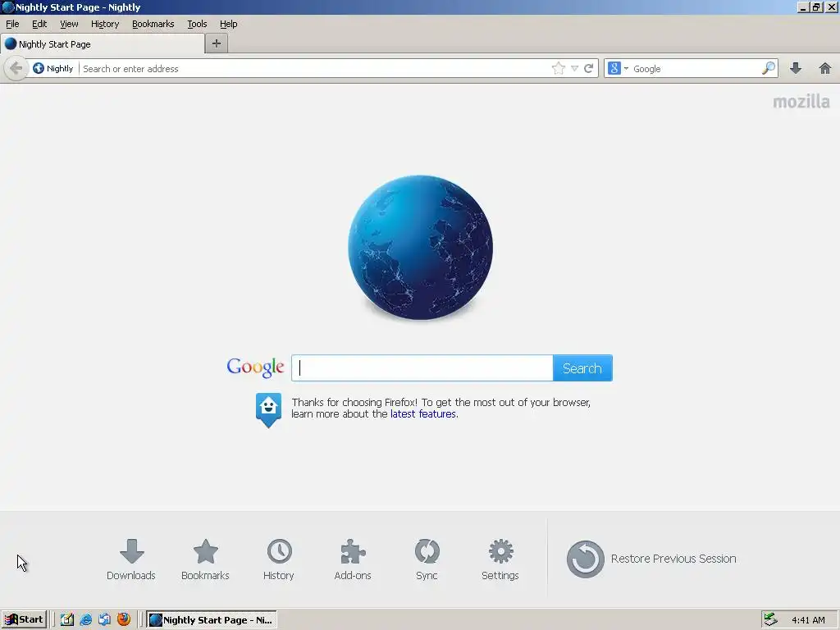Screen dimensions: 840x630
Task: Open the Help menu
Action: 228,24
